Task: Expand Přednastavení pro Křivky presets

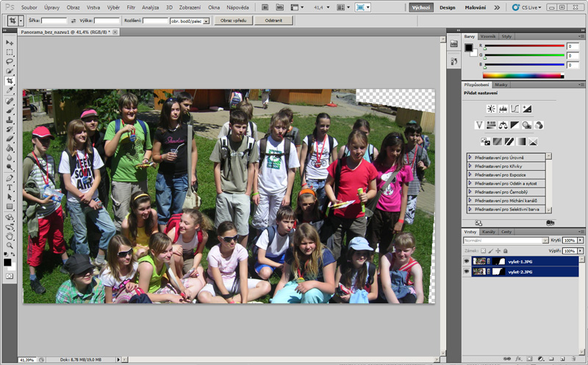Action: [x=470, y=166]
